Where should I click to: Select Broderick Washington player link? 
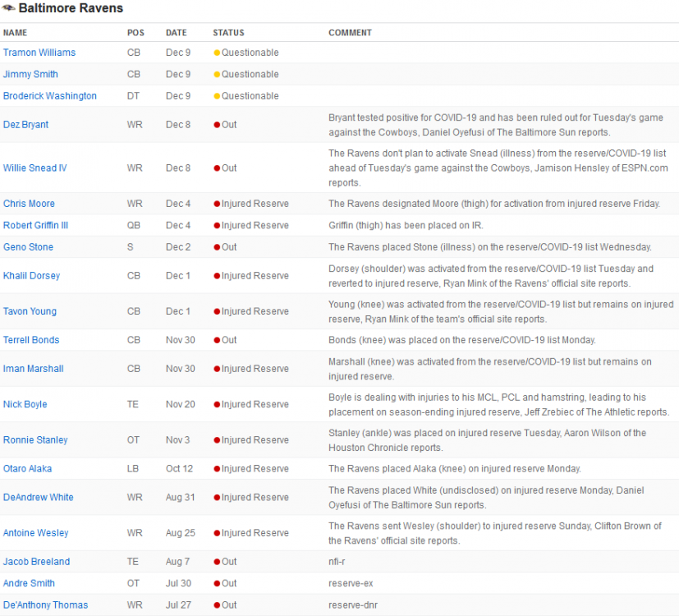50,96
